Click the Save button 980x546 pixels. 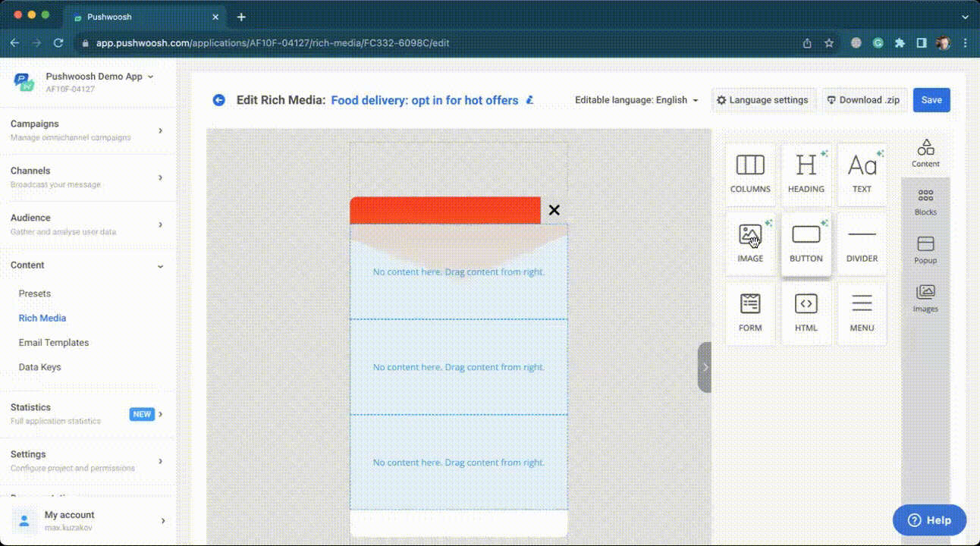point(931,100)
